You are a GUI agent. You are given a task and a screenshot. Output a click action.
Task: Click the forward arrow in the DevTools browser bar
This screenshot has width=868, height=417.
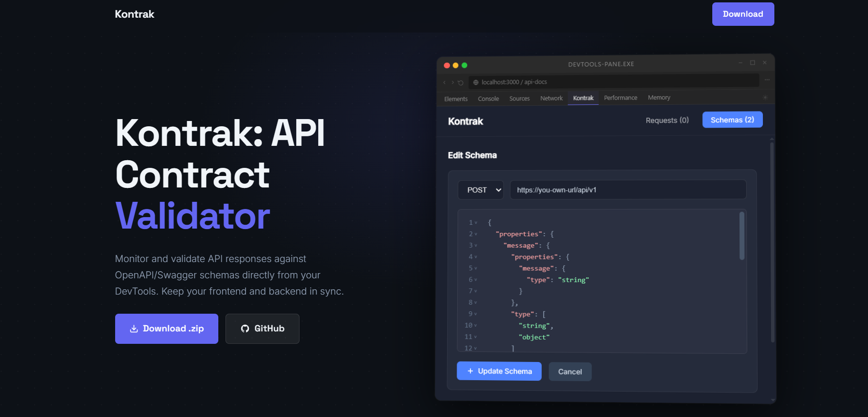452,82
